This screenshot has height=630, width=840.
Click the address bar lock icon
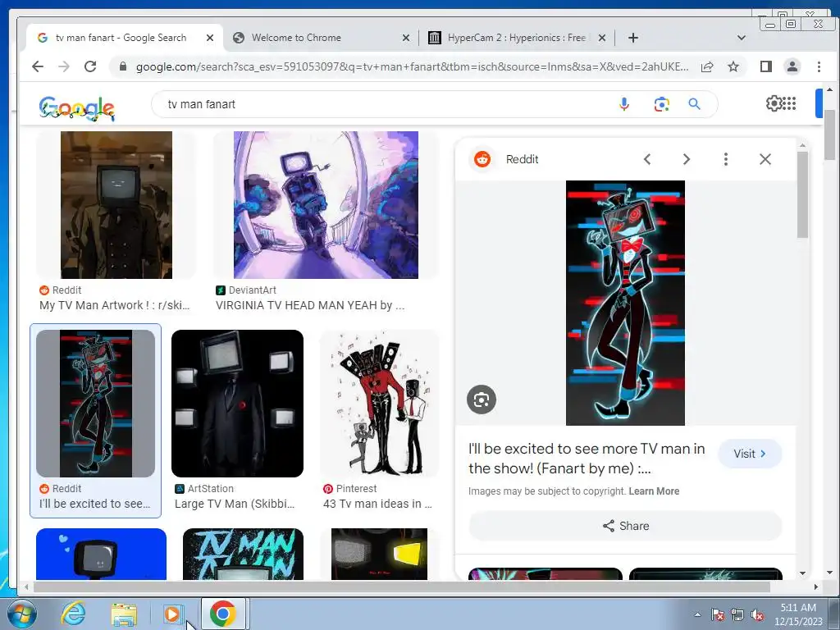[123, 66]
